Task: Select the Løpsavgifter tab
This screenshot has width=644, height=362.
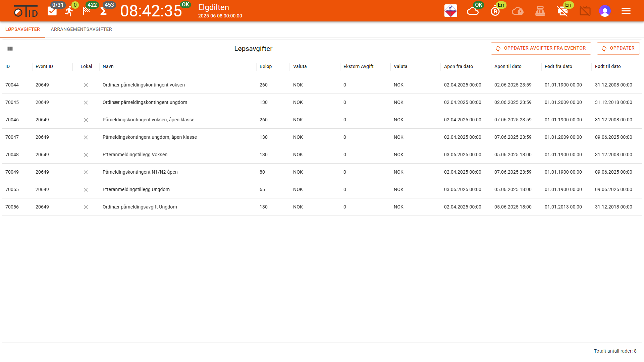Action: tap(22, 29)
